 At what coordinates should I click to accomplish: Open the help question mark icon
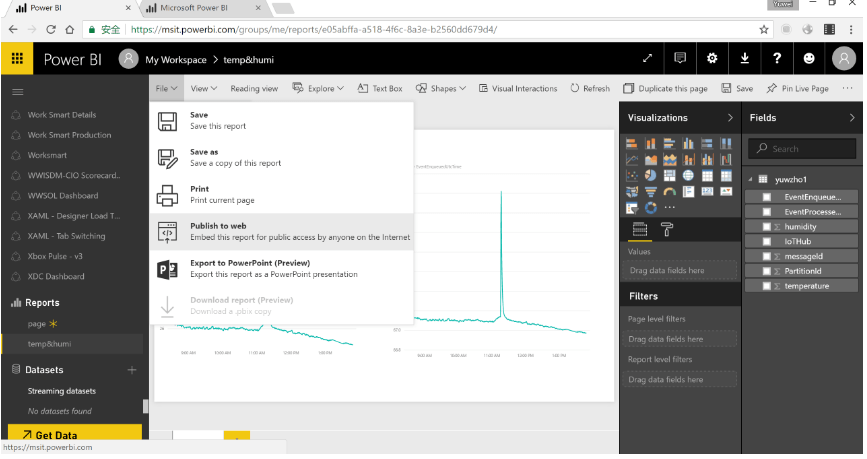[777, 58]
